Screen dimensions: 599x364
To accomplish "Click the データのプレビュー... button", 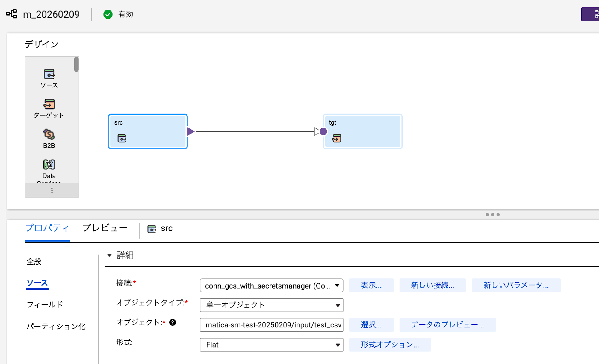I will coord(447,325).
